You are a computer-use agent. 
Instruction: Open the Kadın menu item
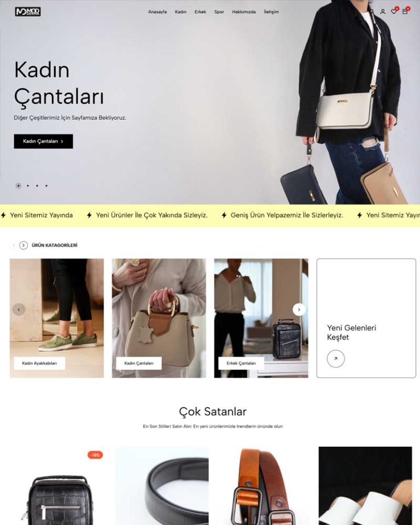(x=180, y=11)
